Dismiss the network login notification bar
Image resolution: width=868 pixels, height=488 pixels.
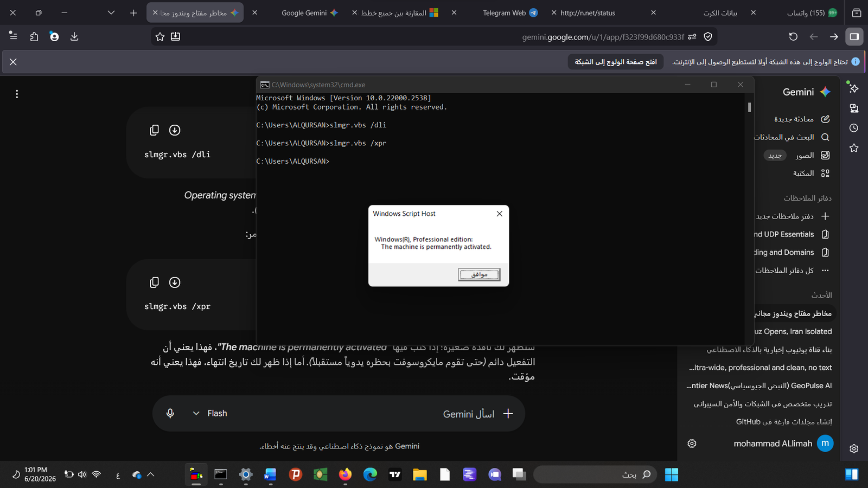pyautogui.click(x=13, y=62)
